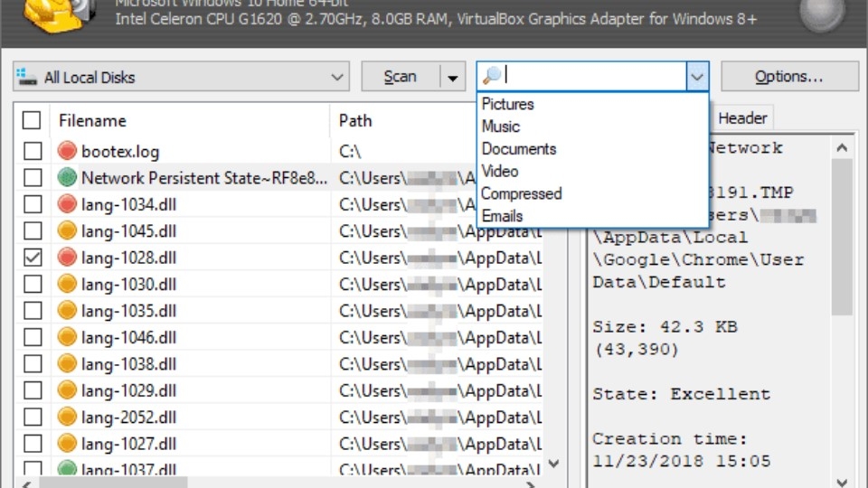Toggle the select-all checkbox in the header

click(32, 120)
